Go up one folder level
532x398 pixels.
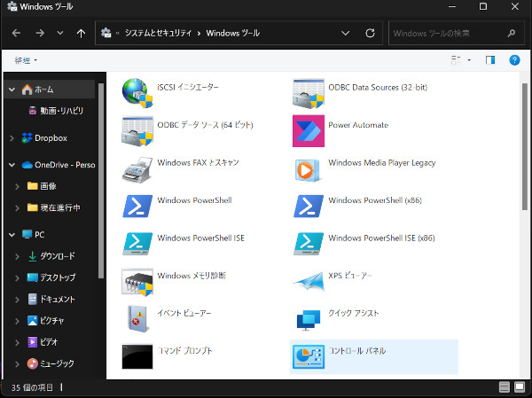click(x=81, y=34)
